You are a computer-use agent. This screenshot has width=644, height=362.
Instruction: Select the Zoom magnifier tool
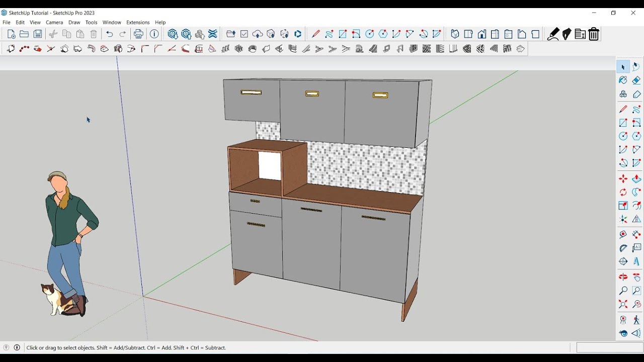623,291
